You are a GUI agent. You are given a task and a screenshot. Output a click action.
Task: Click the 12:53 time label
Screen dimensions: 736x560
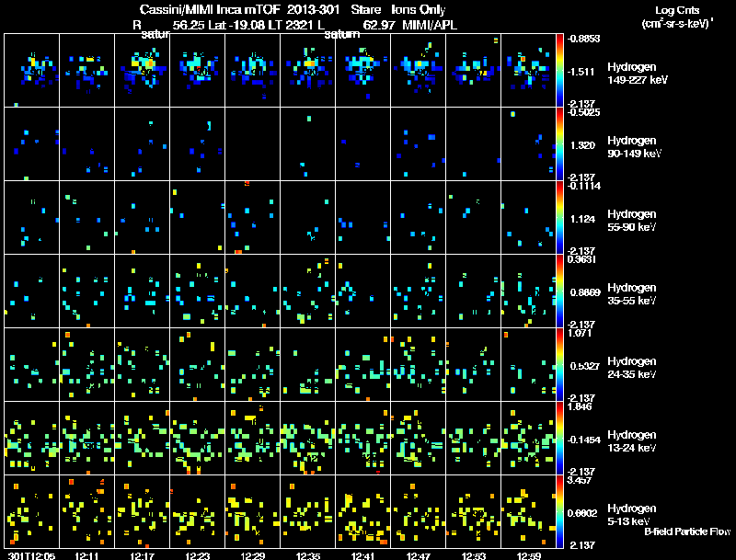coord(474,555)
